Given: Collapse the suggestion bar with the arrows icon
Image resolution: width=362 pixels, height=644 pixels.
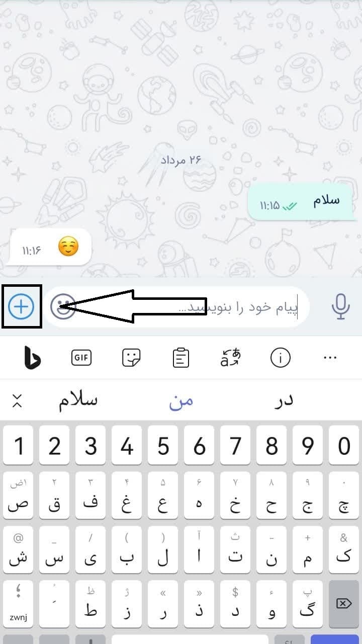Looking at the screenshot, I should 17,400.
